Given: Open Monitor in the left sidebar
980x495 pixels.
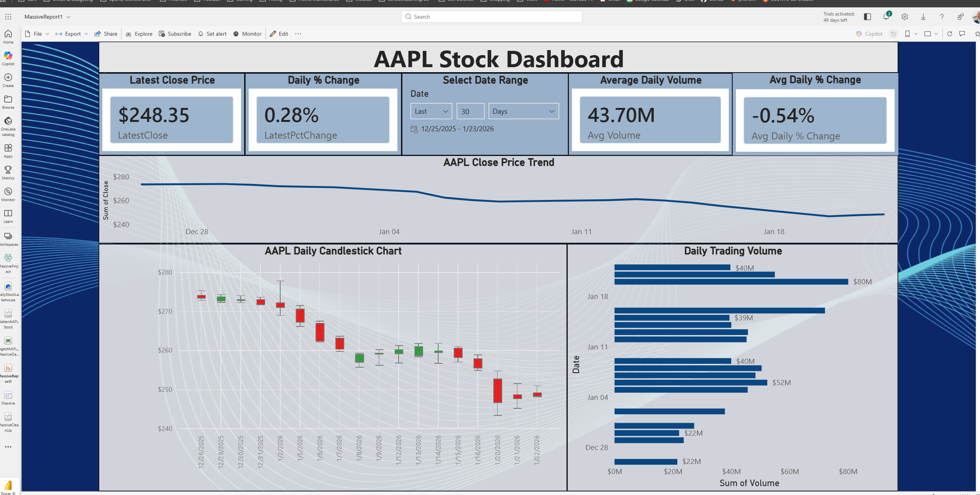Looking at the screenshot, I should point(8,195).
